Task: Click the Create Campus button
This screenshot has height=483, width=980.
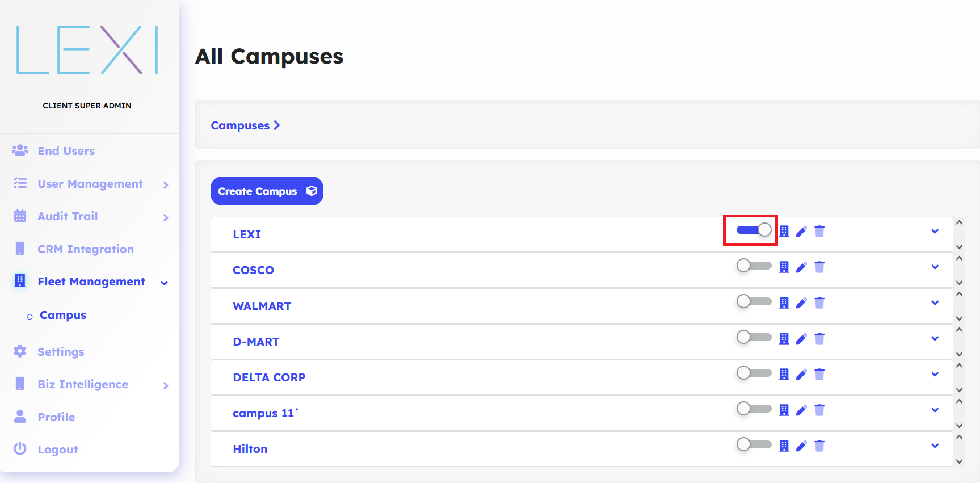Action: click(267, 191)
